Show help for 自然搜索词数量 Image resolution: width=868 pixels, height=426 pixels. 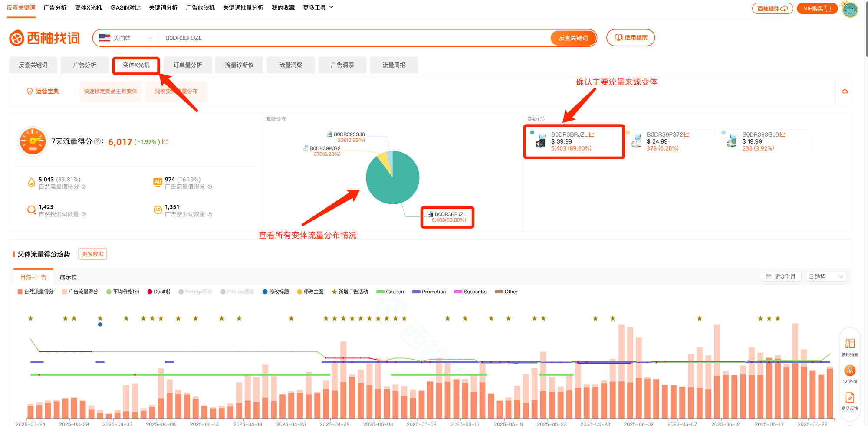tap(84, 214)
